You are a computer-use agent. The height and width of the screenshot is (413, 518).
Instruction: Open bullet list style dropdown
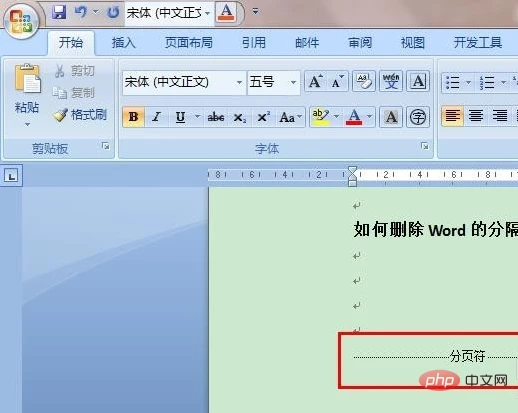pos(468,83)
